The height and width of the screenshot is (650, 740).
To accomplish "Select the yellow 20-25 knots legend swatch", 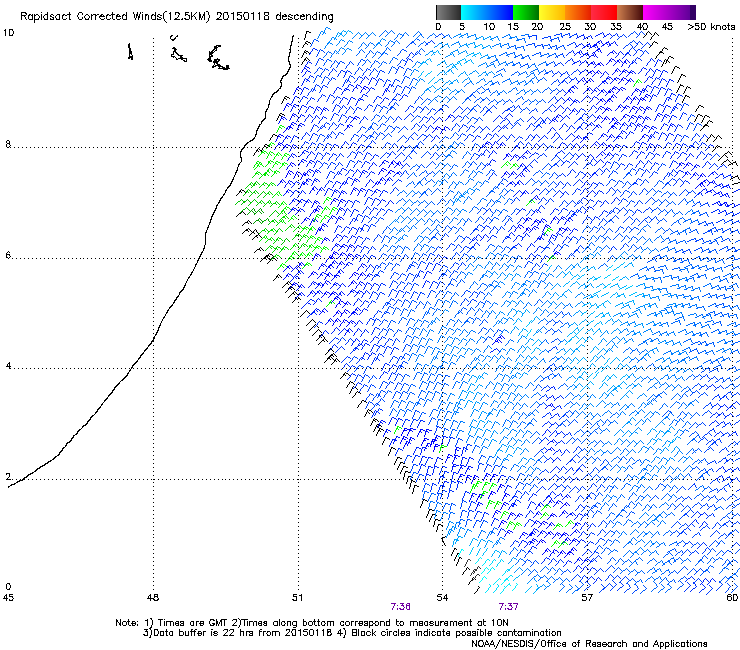I will pos(552,12).
